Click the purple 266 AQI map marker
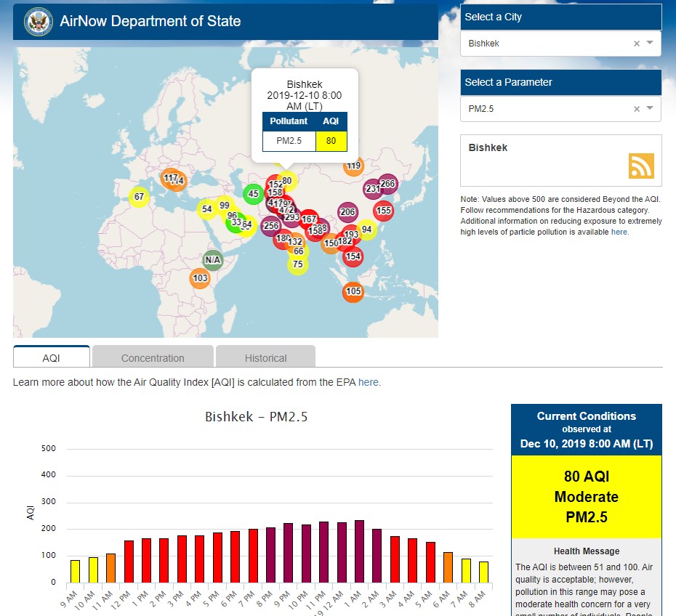 coord(387,184)
